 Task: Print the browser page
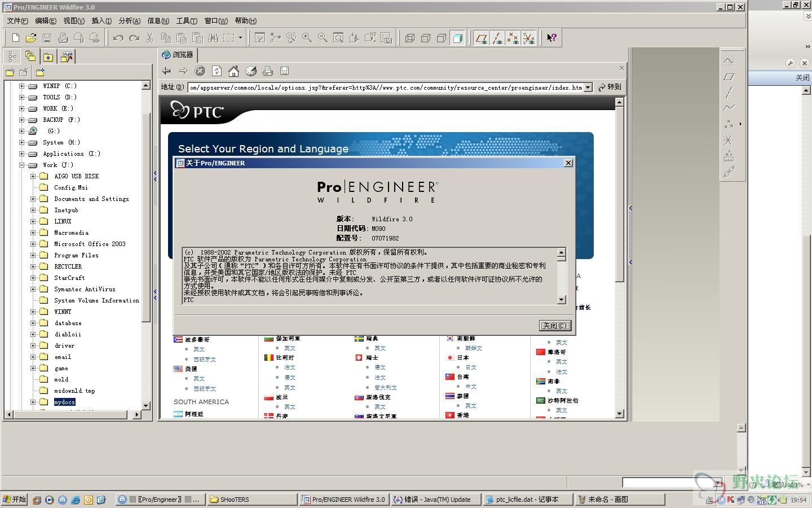268,71
